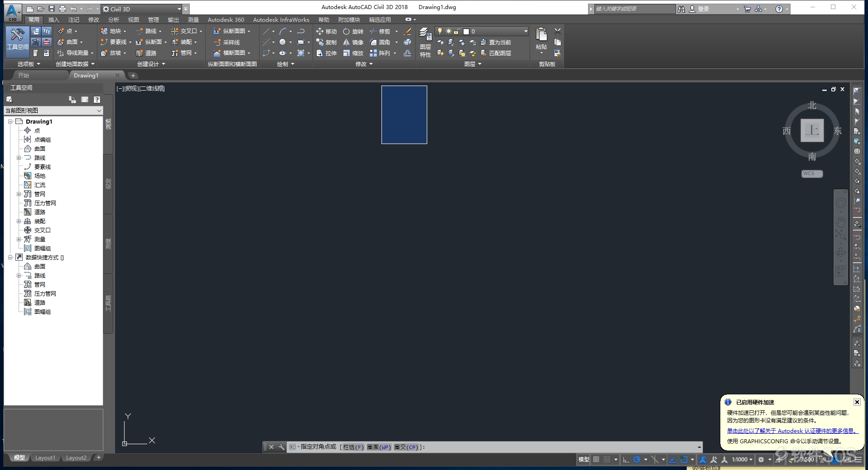868x470 pixels.
Task: Click the command line customize wrench icon
Action: click(x=281, y=447)
